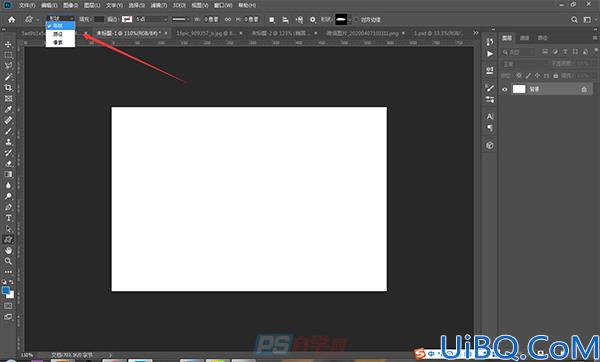Select the Move tool
Image resolution: width=600 pixels, height=362 pixels.
[8, 44]
